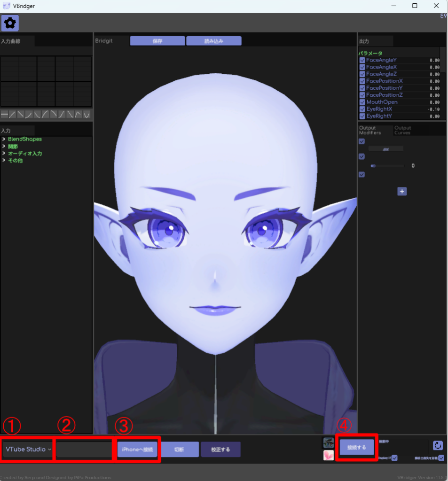This screenshot has height=481, width=448.
Task: Click the dark app icon above butterfly
Action: pyautogui.click(x=328, y=442)
